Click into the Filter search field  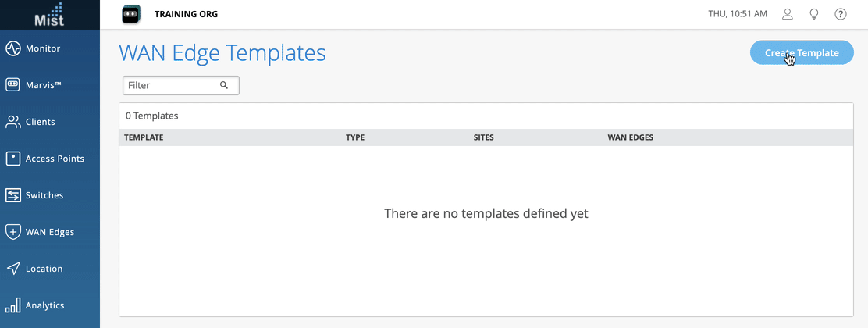[x=172, y=86]
